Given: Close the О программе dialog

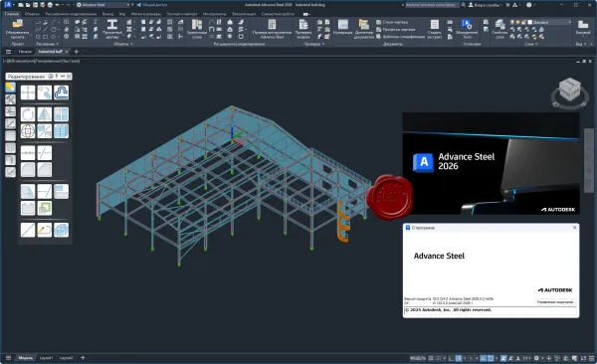Looking at the screenshot, I should pos(574,228).
